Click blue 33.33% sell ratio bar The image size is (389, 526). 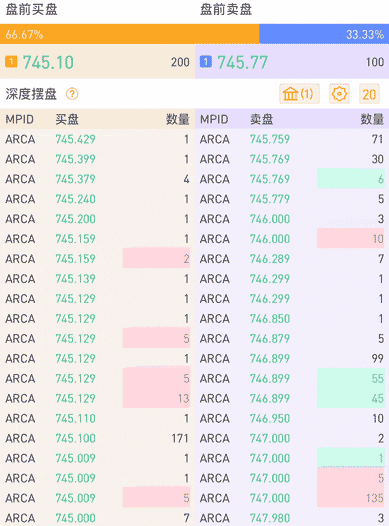click(324, 34)
